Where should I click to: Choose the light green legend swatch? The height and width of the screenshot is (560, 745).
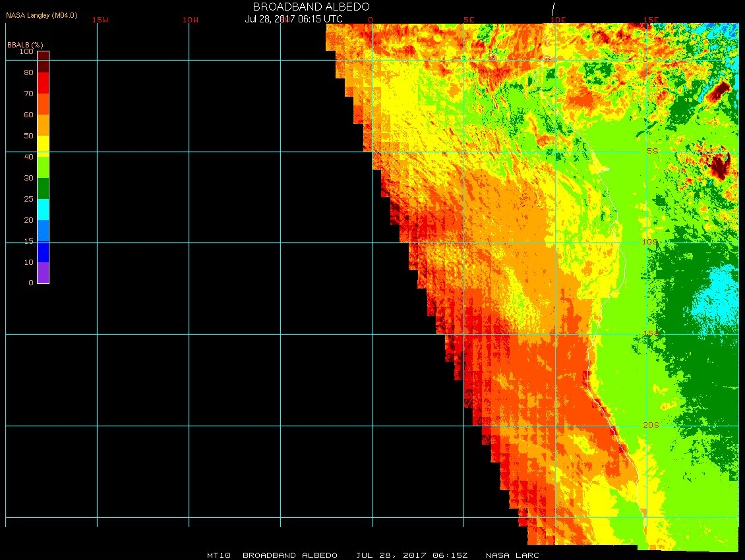(43, 167)
